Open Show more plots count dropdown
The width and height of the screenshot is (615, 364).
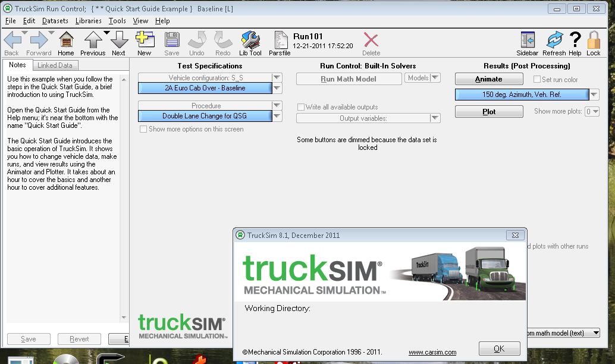pyautogui.click(x=592, y=111)
